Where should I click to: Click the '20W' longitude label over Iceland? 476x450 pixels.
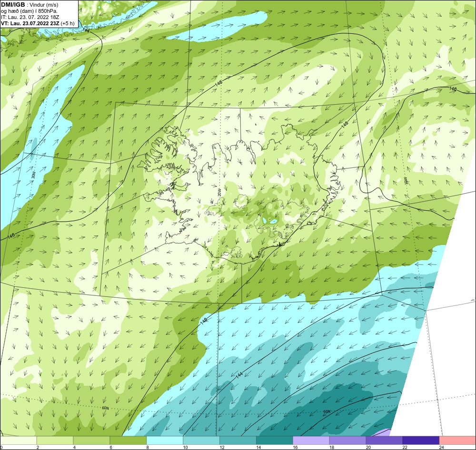coord(219,192)
